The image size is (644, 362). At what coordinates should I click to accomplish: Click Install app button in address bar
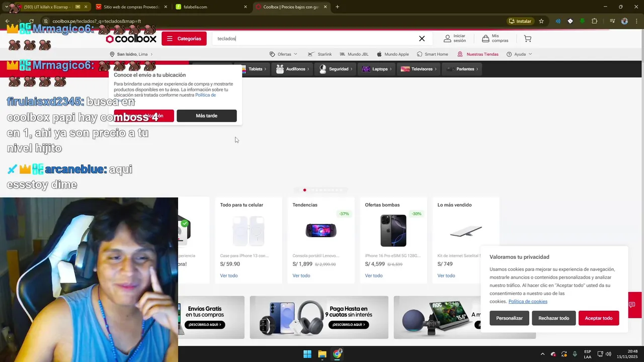click(x=520, y=21)
